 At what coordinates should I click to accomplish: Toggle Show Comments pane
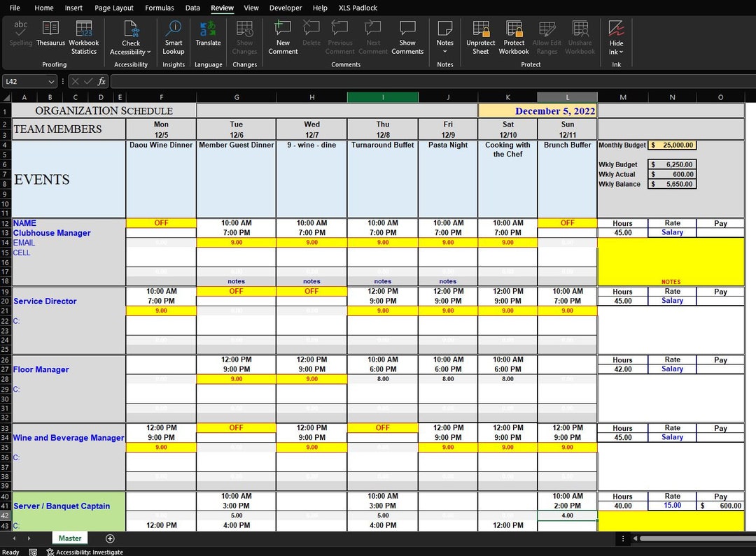[407, 38]
